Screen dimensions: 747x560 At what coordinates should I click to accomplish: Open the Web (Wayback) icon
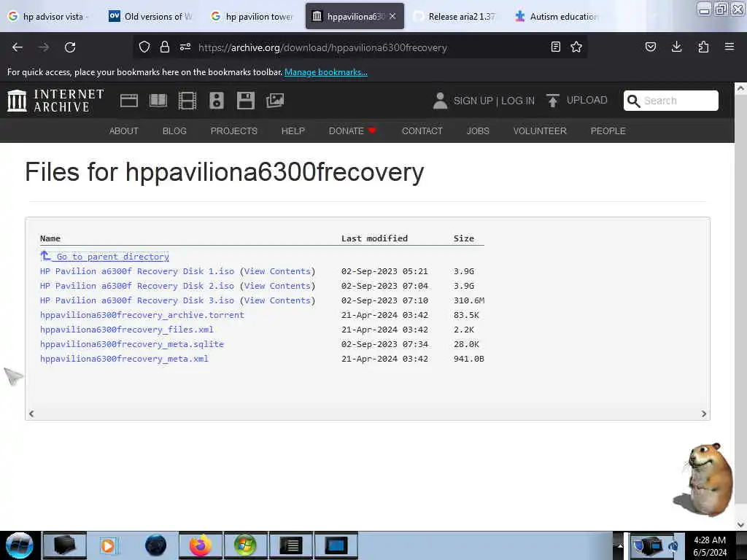129,101
